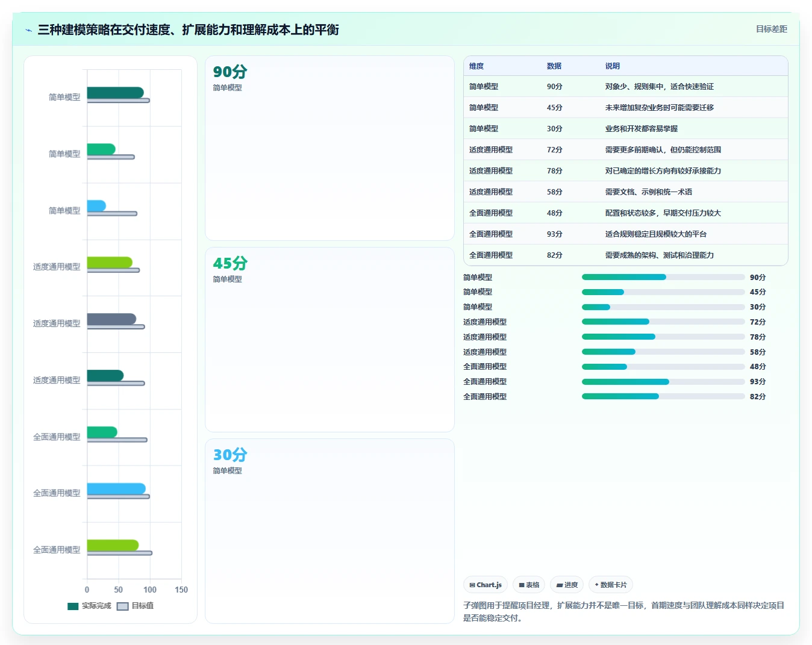Screen dimensions: 812x645
Task: Click the dark teal 简单模型 chart bar
Action: tap(116, 93)
